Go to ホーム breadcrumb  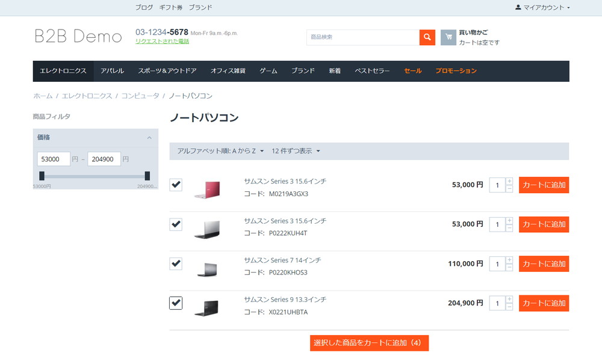pyautogui.click(x=43, y=96)
